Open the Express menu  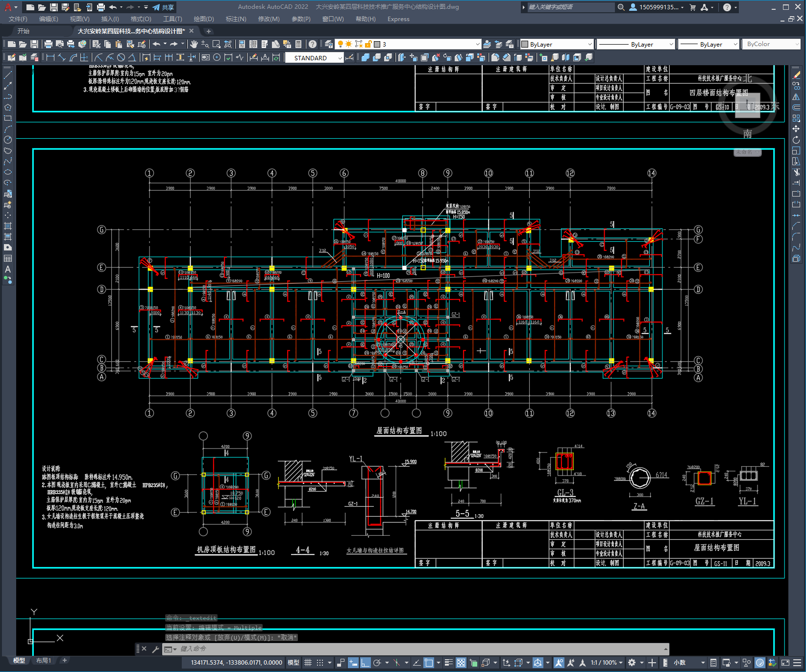point(398,19)
